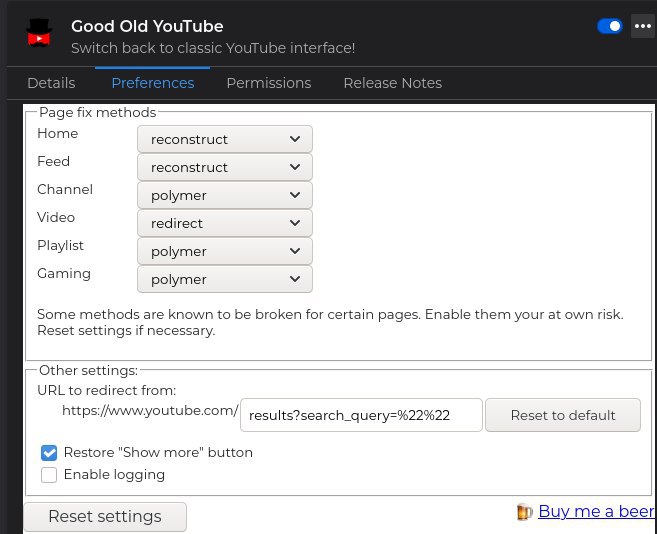
Task: Enable logging checkbox
Action: (x=49, y=475)
